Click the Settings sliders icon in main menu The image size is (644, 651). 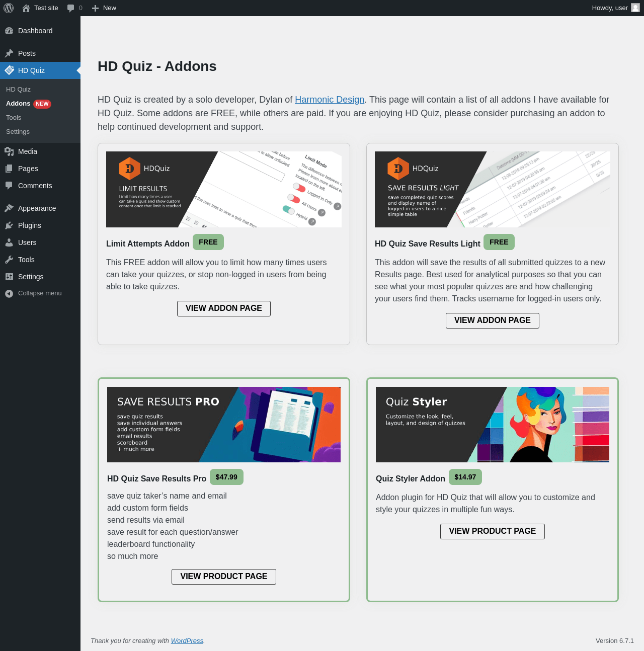tap(9, 277)
